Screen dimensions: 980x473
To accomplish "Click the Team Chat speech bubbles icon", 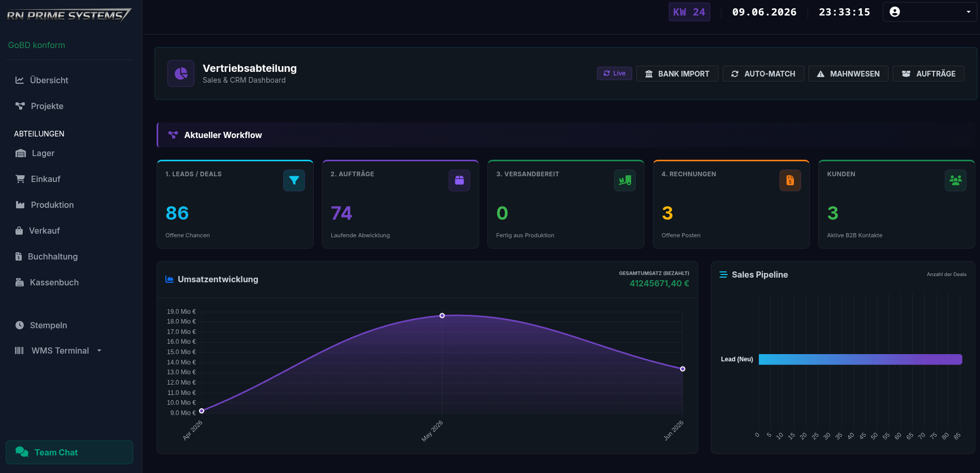I will tap(22, 452).
